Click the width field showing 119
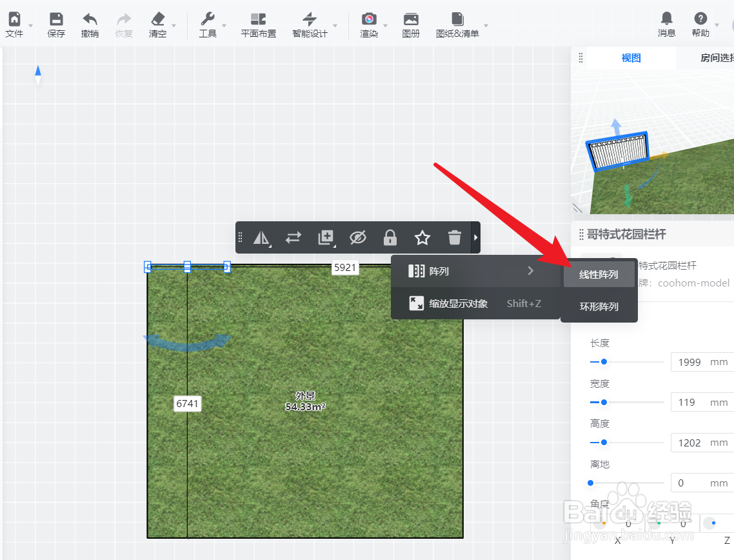This screenshot has width=734, height=560. (702, 402)
